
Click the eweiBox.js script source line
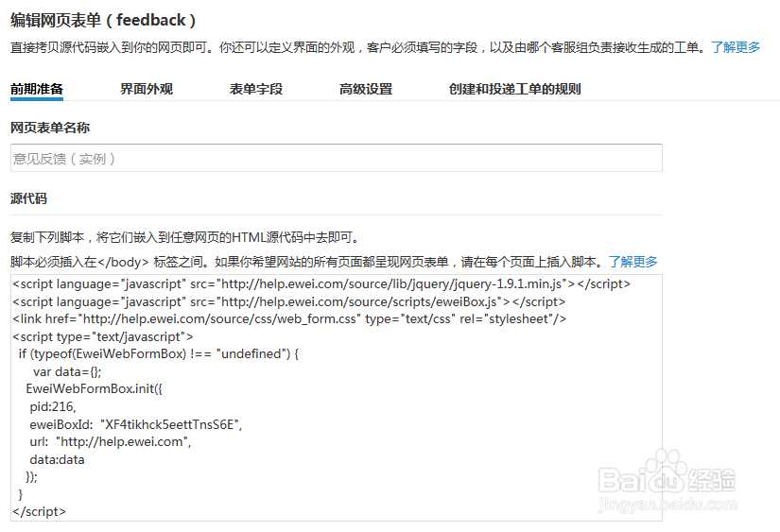pyautogui.click(x=289, y=301)
